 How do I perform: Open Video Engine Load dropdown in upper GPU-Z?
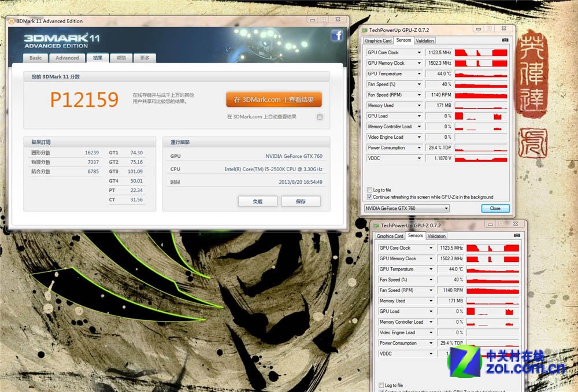point(419,137)
